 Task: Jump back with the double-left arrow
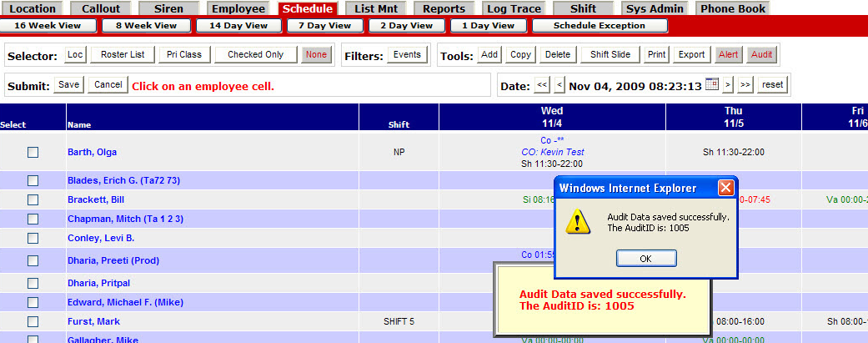[x=542, y=85]
